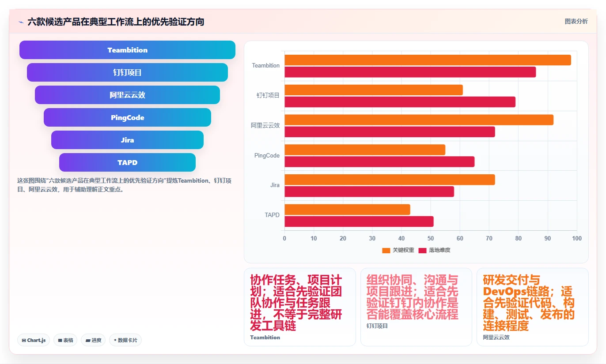606x364 pixels.
Task: Toggle the 关键权重 legend item
Action: coord(398,250)
